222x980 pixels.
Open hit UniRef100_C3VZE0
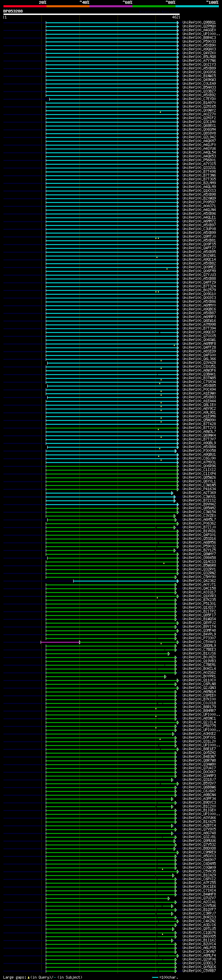point(199,516)
